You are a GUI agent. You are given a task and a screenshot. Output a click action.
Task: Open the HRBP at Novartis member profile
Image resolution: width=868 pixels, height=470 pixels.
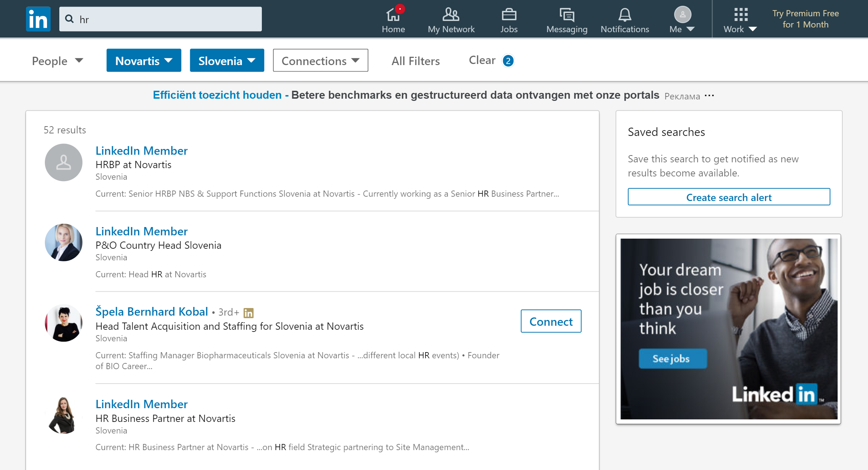[x=141, y=150]
